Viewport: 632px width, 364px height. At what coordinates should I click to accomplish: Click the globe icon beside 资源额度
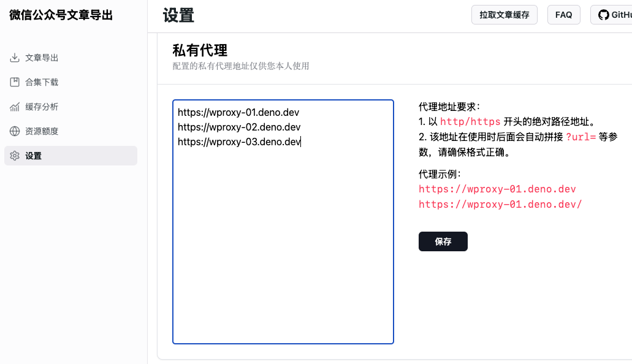coord(15,131)
